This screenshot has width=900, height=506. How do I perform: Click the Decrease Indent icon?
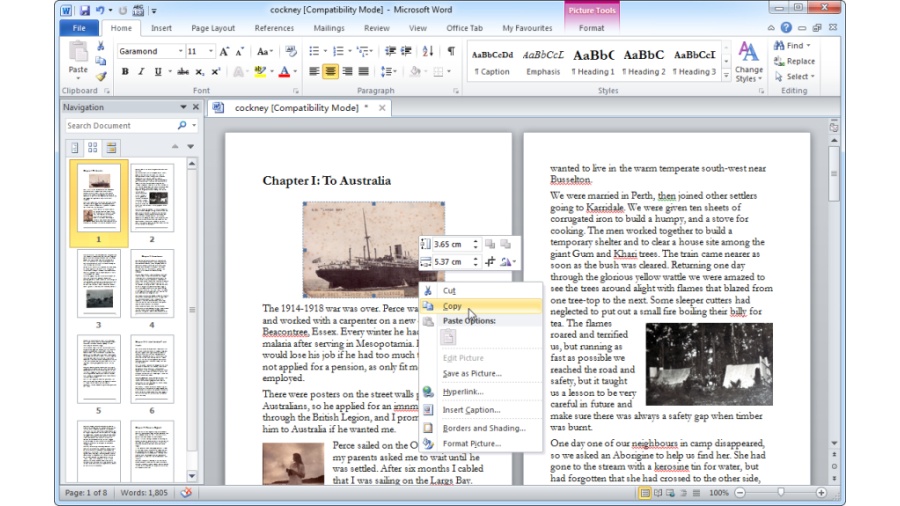[390, 52]
